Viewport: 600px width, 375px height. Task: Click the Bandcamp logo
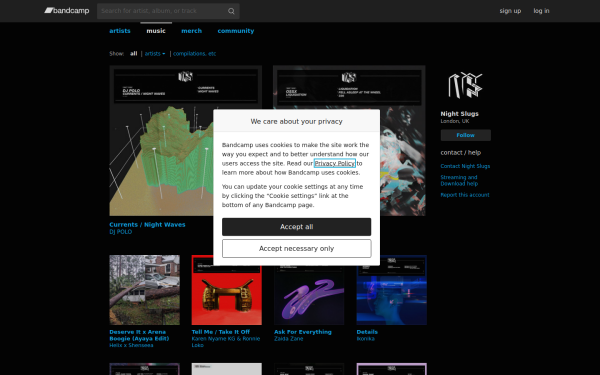[x=67, y=11]
